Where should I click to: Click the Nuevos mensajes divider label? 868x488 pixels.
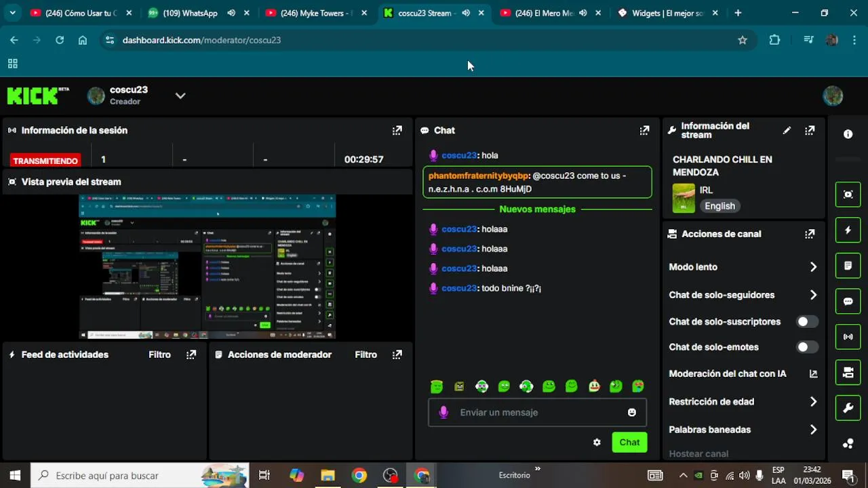coord(537,209)
